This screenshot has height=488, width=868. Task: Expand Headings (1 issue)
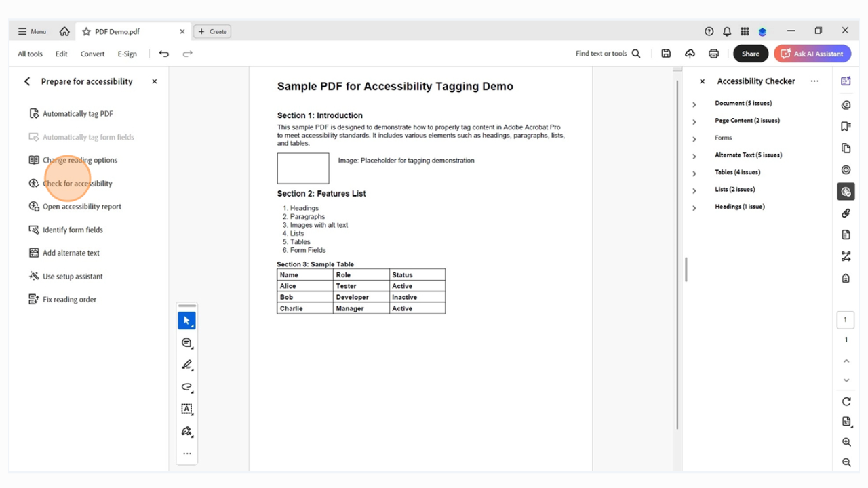coord(694,207)
